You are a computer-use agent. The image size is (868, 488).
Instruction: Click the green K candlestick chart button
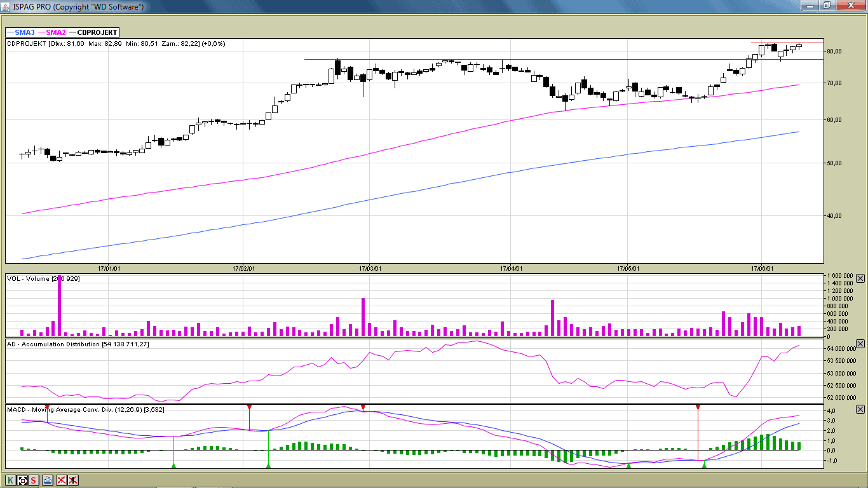point(11,480)
